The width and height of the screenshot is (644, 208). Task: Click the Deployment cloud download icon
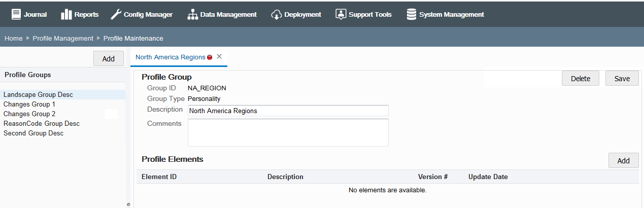pos(277,14)
